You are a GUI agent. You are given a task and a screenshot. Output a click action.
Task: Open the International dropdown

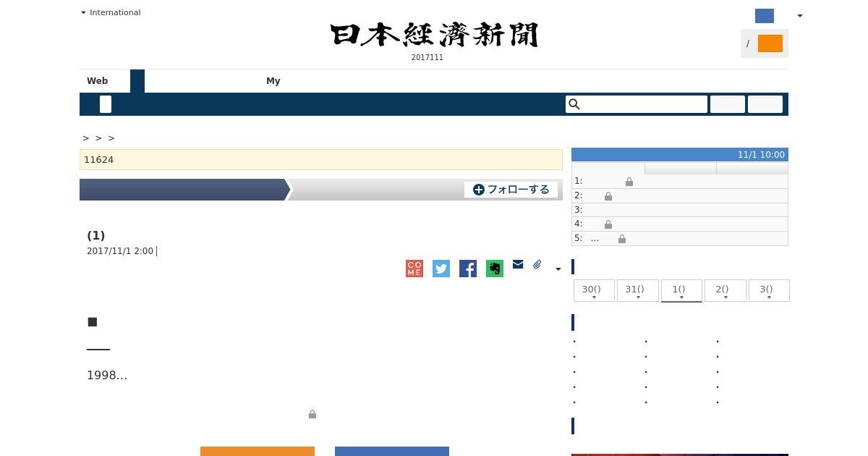click(x=111, y=12)
